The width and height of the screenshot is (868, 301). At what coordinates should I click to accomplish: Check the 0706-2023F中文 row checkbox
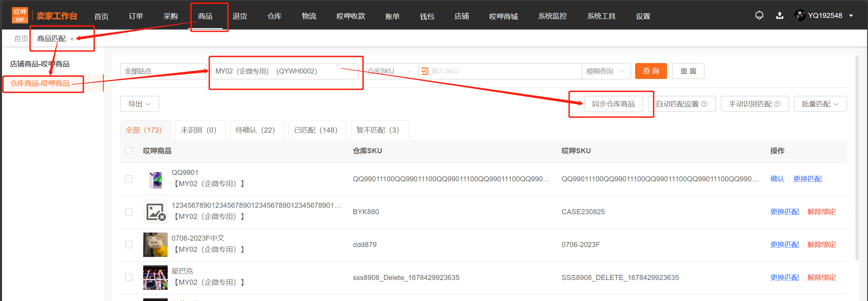tap(129, 245)
